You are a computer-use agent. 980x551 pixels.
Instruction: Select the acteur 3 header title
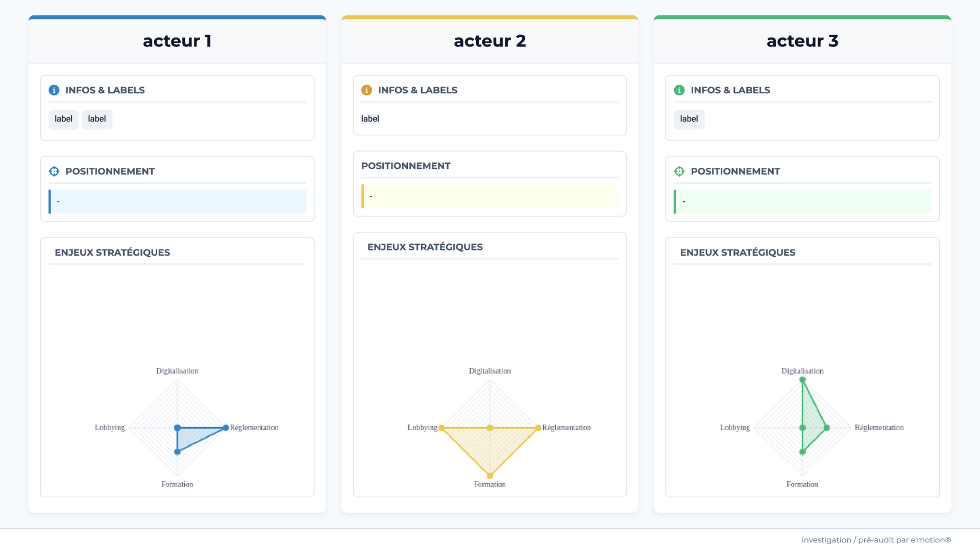pyautogui.click(x=802, y=41)
